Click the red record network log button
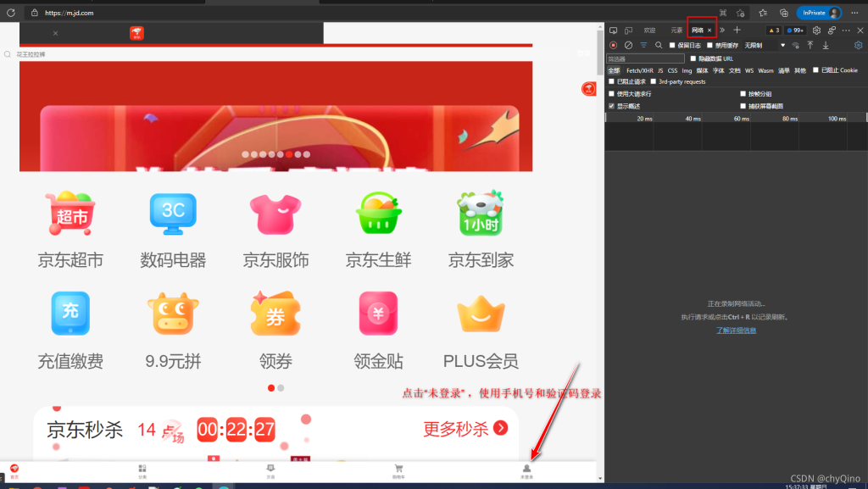This screenshot has width=868, height=489. click(x=614, y=46)
